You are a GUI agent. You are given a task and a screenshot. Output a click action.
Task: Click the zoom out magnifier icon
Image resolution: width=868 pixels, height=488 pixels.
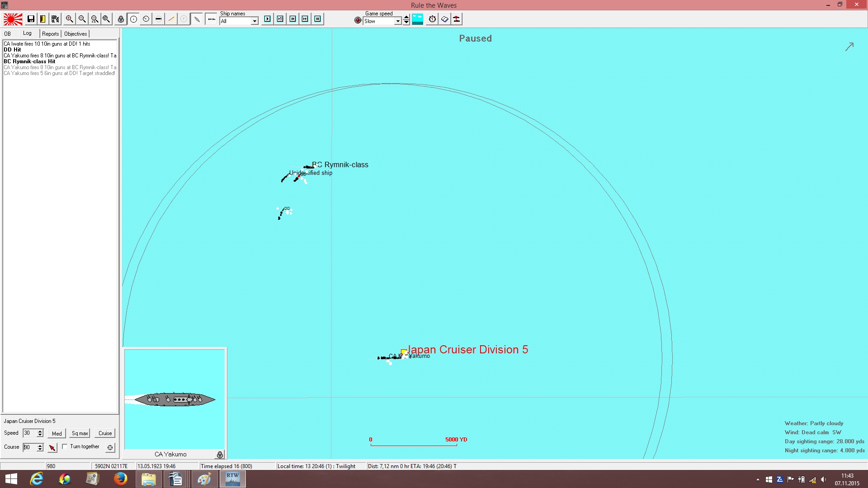82,19
